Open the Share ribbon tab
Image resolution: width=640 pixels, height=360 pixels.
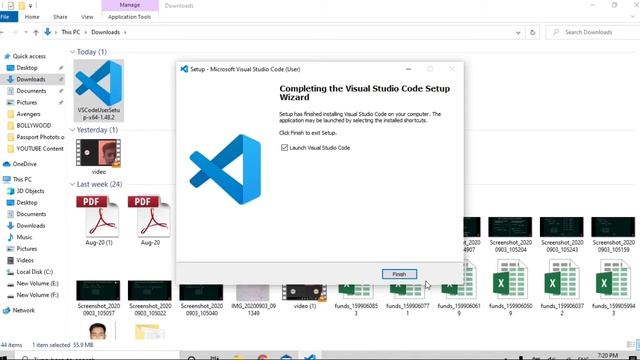click(x=60, y=17)
